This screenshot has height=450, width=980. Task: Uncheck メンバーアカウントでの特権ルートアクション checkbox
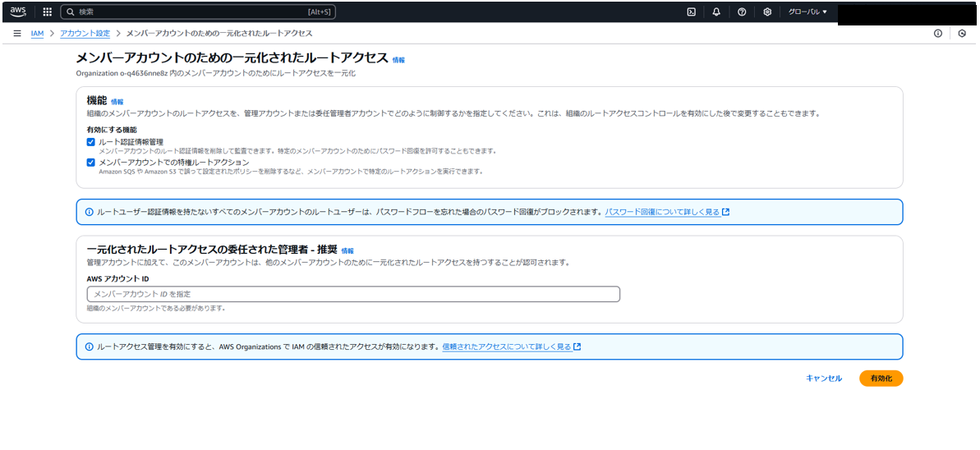click(90, 162)
